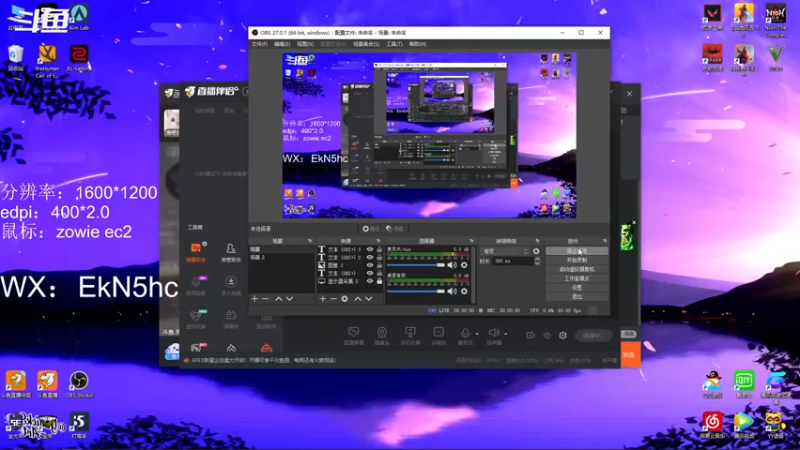Move source up with Sources panel up arrow
This screenshot has height=450, width=800.
[358, 299]
